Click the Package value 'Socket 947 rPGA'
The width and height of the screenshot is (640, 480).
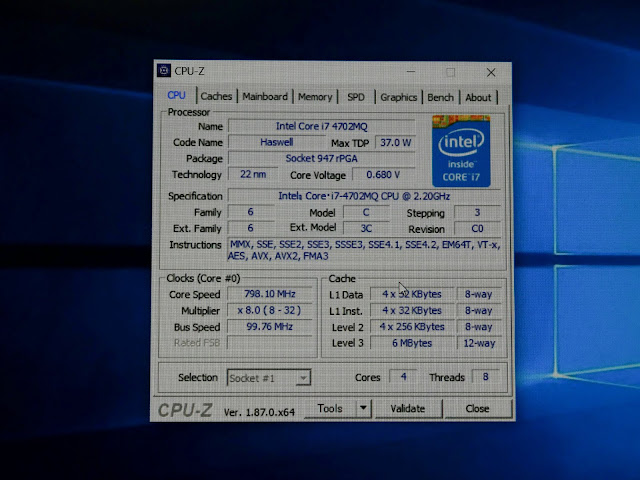(322, 158)
